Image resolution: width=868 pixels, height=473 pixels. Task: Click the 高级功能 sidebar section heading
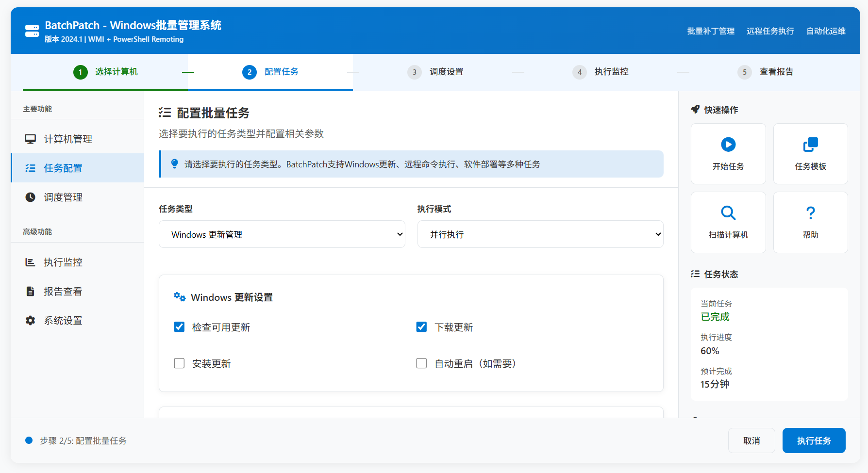point(37,232)
